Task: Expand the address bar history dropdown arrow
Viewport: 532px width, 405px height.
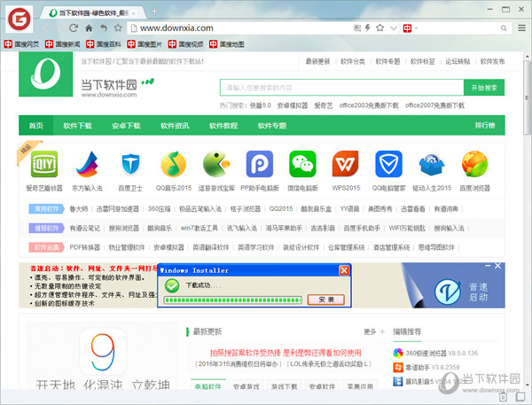Action: tap(393, 28)
